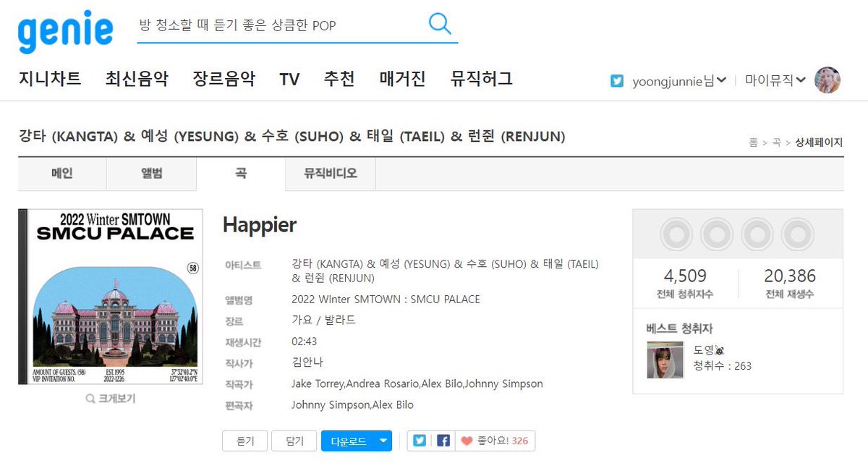Switch to the 뮤직비디오 tab
The width and height of the screenshot is (868, 471).
331,174
